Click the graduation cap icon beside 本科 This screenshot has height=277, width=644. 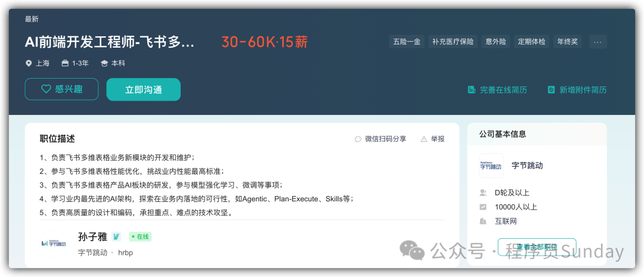(104, 63)
